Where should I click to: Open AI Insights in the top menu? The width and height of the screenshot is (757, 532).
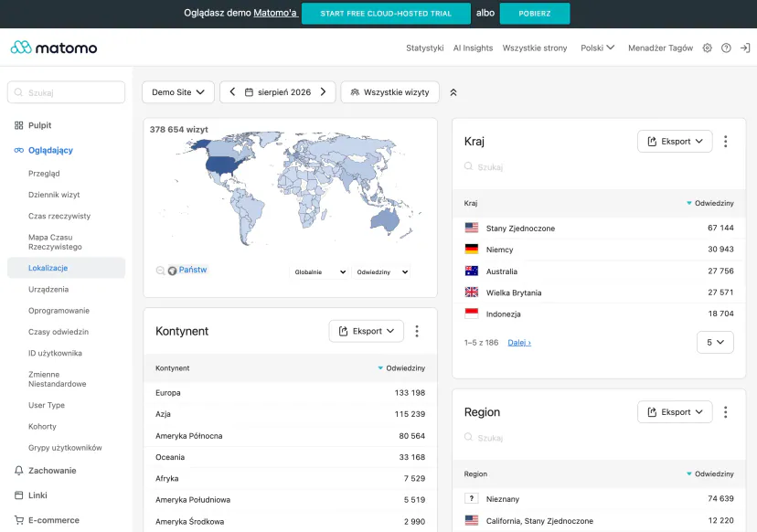click(474, 48)
